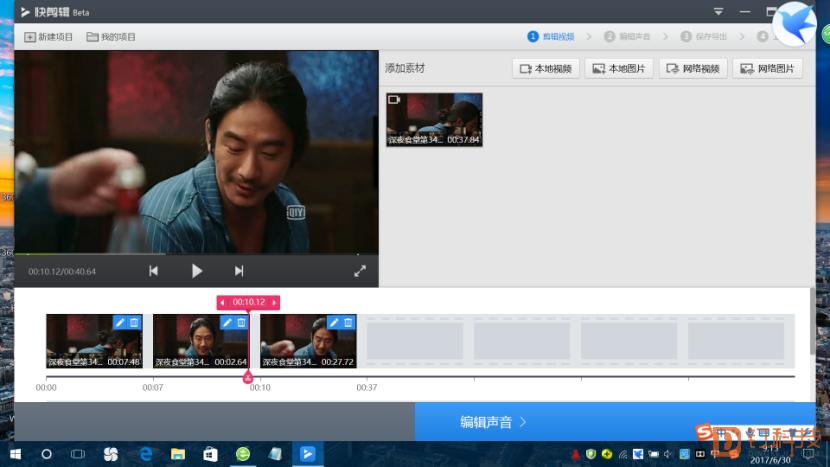Open the fan-shaped app in taskbar
830x467 pixels.
point(111,454)
